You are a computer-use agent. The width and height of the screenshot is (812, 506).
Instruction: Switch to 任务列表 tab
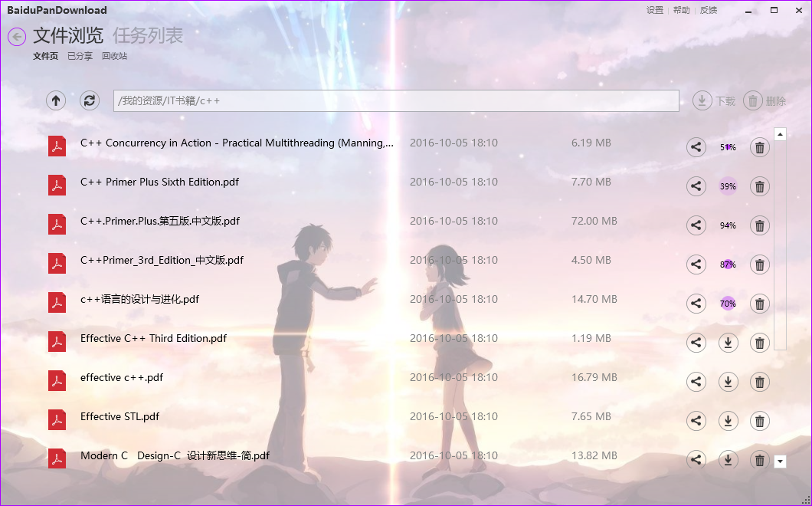[148, 36]
